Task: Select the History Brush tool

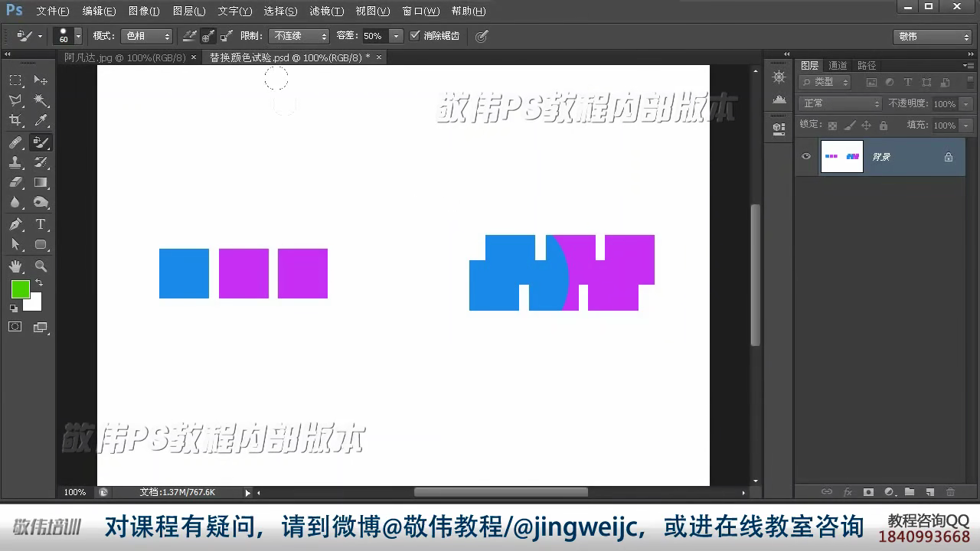Action: pos(41,162)
